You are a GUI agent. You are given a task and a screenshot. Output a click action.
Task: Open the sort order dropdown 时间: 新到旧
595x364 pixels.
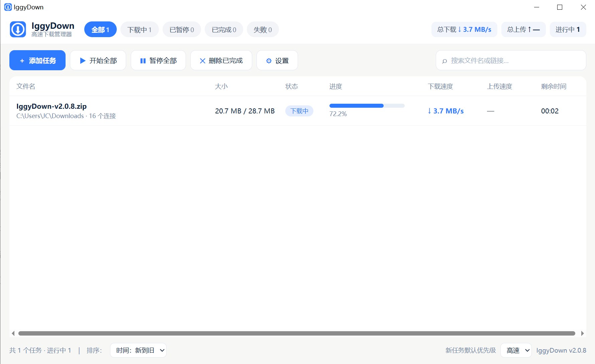coord(138,350)
